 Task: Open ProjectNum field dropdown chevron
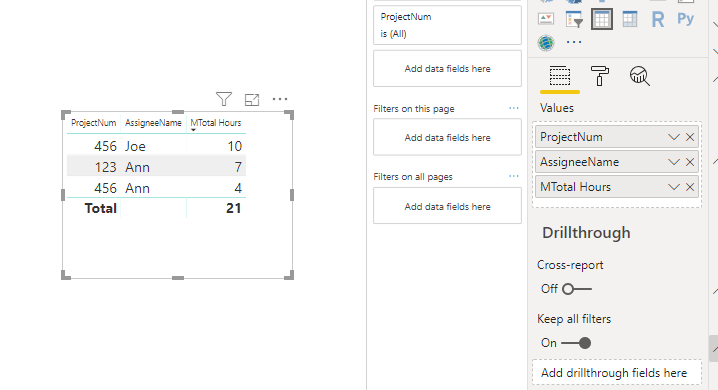pos(673,137)
